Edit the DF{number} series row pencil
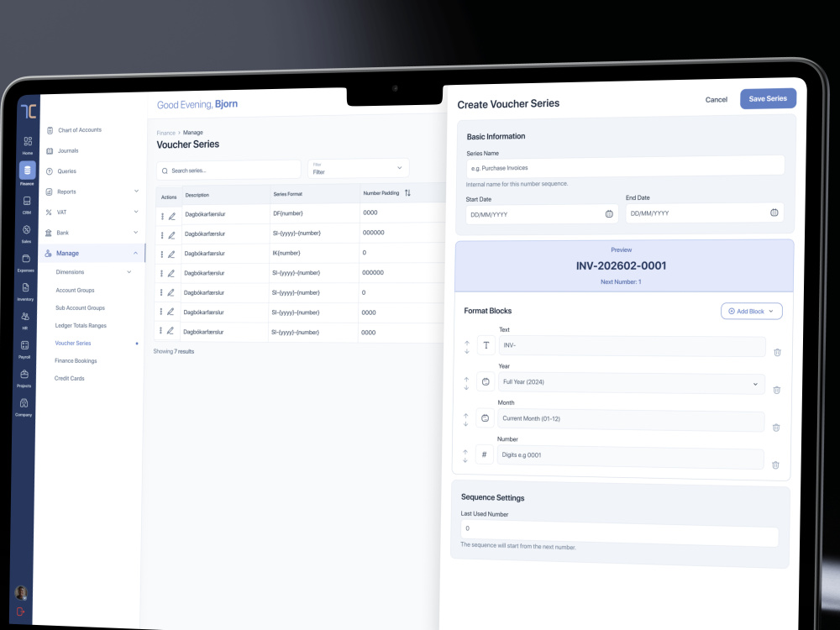This screenshot has width=840, height=630. tap(172, 217)
